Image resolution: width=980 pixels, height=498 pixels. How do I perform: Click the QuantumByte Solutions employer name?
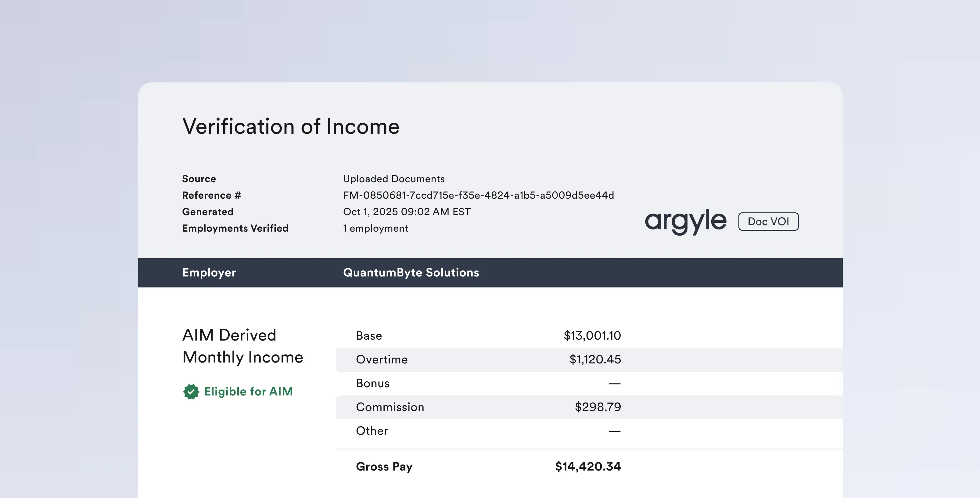tap(411, 272)
